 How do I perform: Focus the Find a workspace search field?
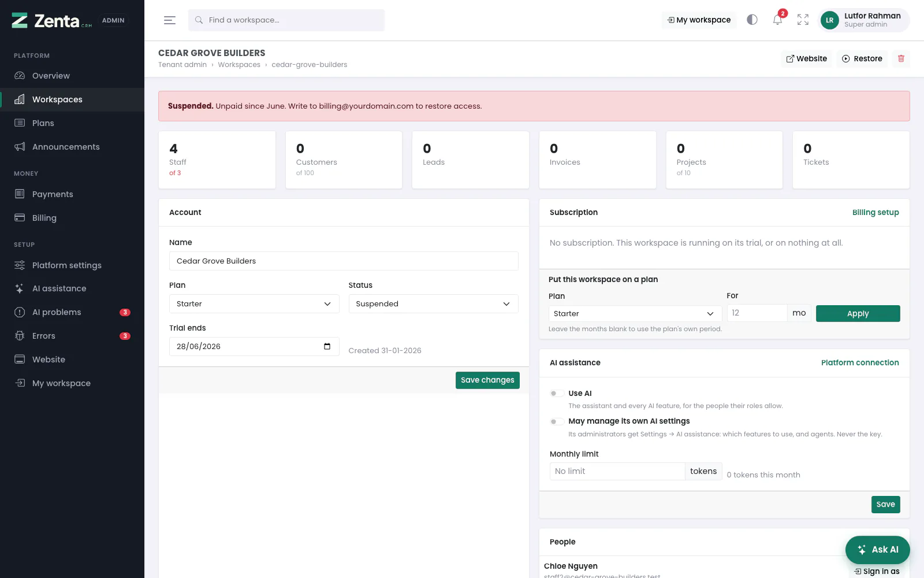click(286, 20)
